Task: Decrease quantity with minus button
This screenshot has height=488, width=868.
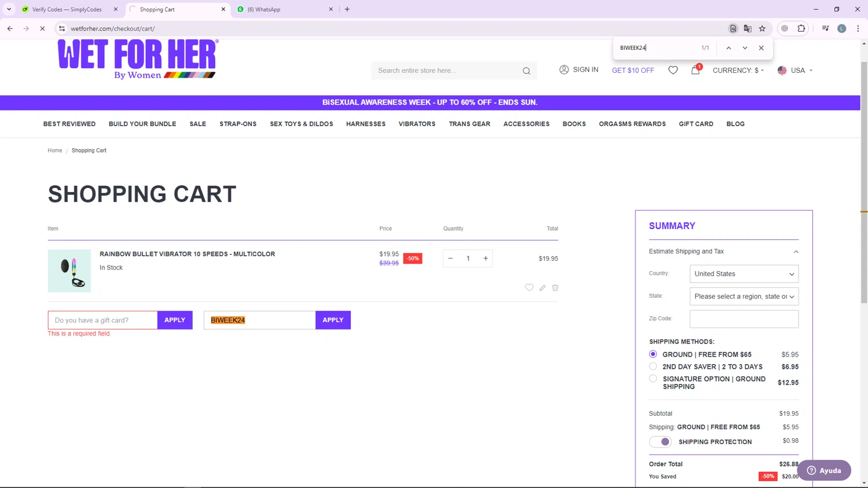Action: pos(450,258)
